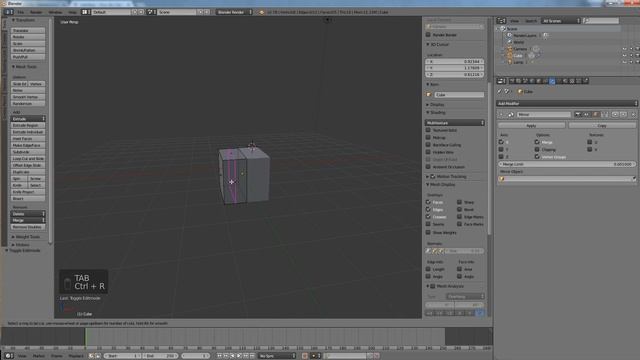This screenshot has height=360, width=640.
Task: Toggle Textured Solid checkbox
Action: tap(428, 130)
